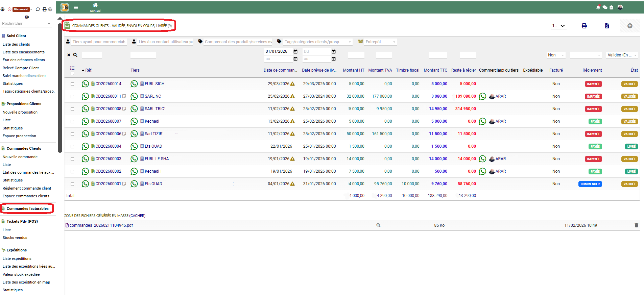Open Stocks vendus menu entry

[15, 238]
